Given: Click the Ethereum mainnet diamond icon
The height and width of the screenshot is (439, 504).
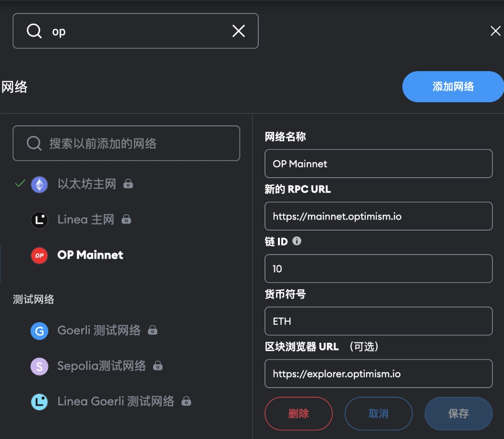Looking at the screenshot, I should pos(39,184).
